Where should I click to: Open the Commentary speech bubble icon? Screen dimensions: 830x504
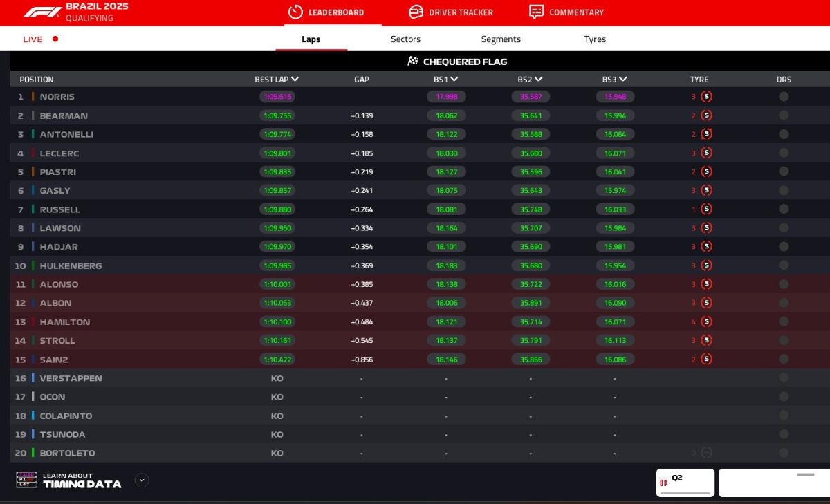[535, 12]
